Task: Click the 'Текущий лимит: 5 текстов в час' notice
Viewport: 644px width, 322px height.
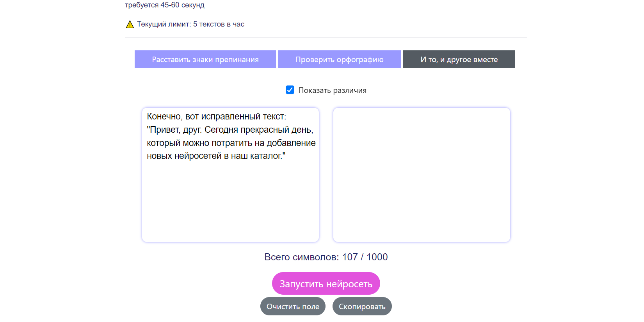Action: 190,24
